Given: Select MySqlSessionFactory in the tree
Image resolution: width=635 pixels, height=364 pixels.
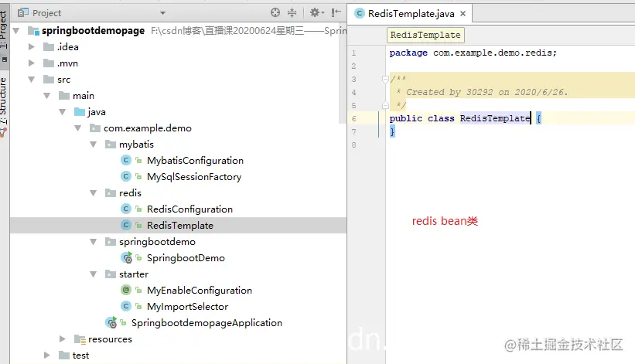Looking at the screenshot, I should coord(194,177).
